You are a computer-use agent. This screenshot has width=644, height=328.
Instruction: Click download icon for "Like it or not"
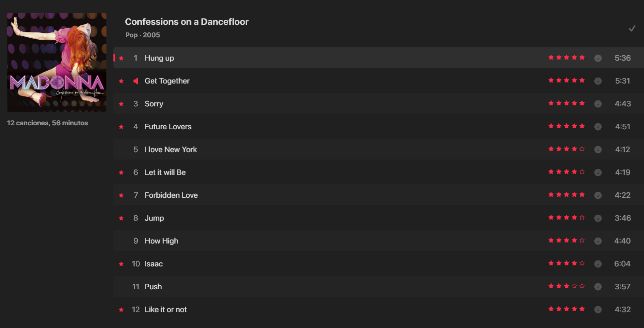598,310
